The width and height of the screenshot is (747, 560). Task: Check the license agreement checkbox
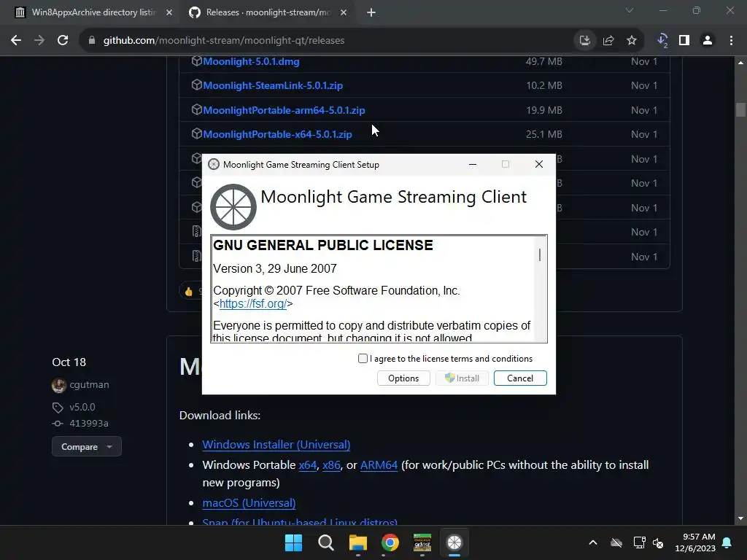(x=363, y=359)
